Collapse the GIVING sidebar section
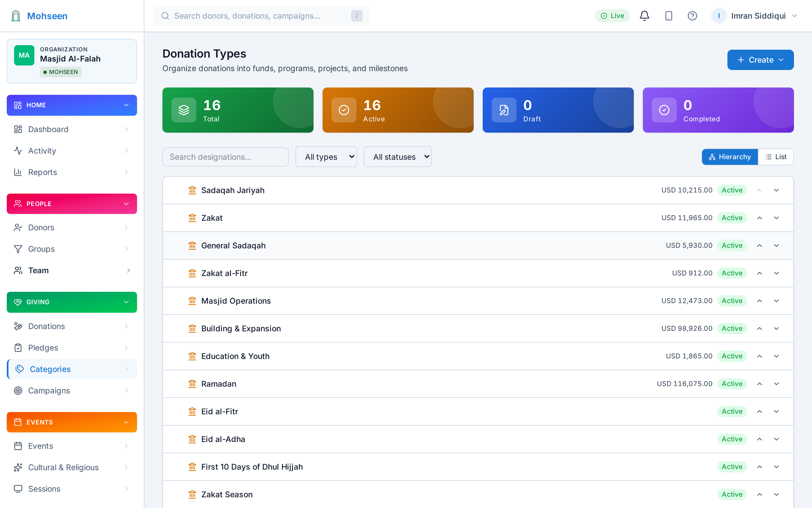Image resolution: width=812 pixels, height=508 pixels. (72, 302)
